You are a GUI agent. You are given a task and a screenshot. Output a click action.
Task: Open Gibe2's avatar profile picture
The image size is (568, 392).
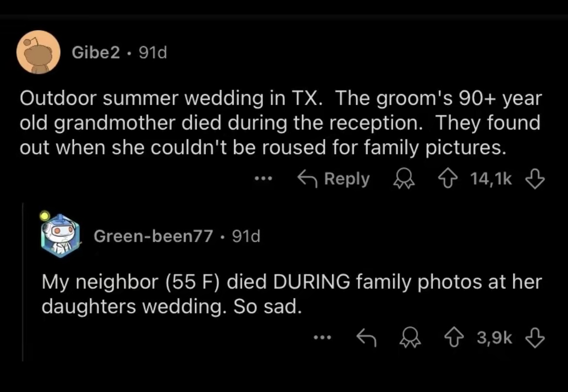[x=38, y=52]
